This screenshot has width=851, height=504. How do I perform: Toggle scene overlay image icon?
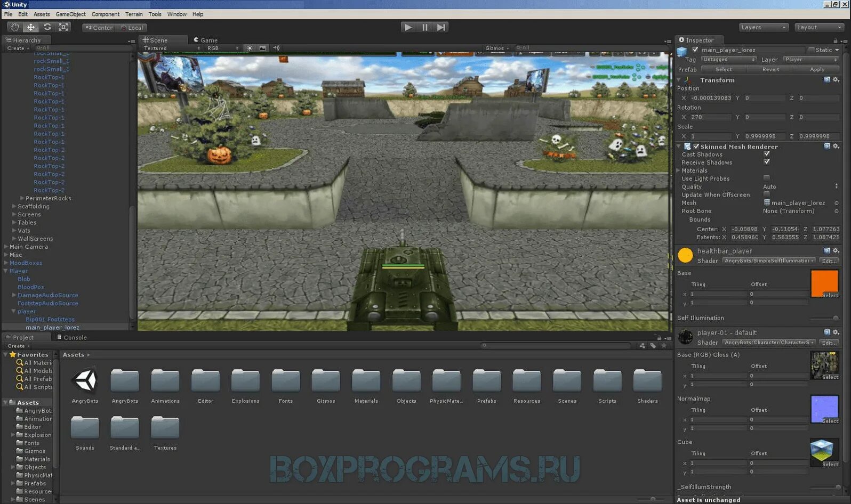(x=263, y=48)
